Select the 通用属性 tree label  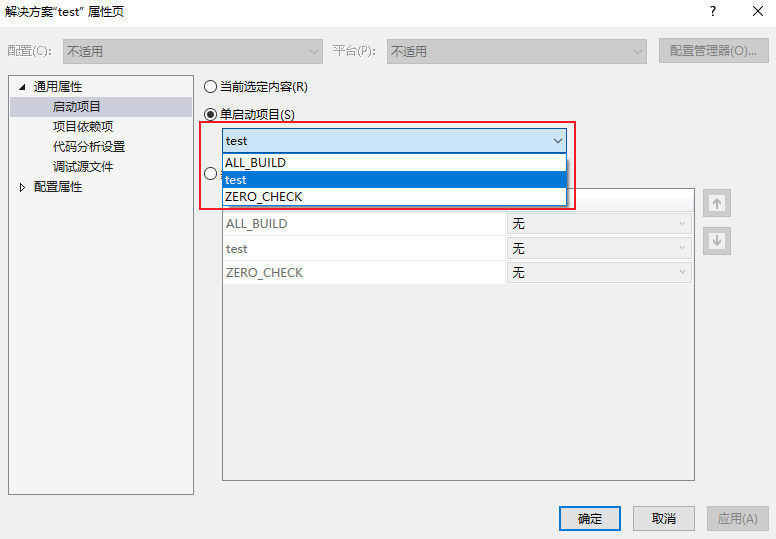point(58,87)
